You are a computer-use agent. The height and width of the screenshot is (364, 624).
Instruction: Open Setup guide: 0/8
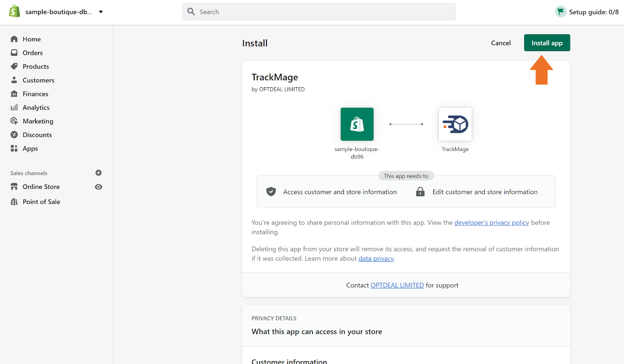[594, 12]
